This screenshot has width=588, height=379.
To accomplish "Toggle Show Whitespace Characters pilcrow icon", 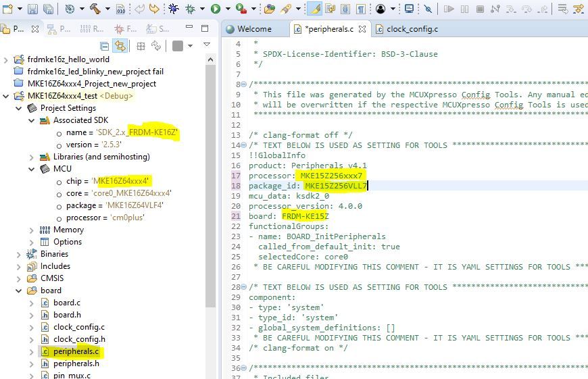I will tap(360, 9).
